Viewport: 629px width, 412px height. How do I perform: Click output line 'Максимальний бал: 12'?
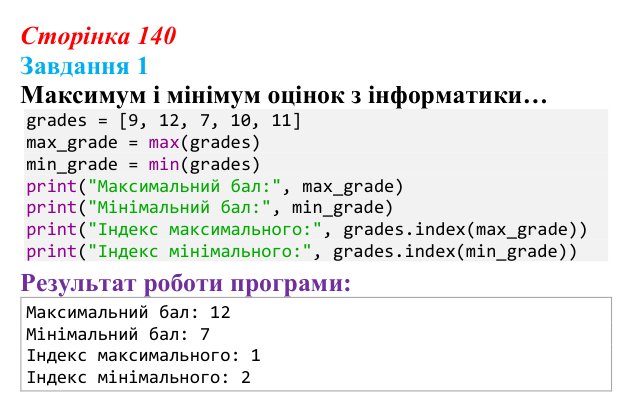click(x=128, y=313)
